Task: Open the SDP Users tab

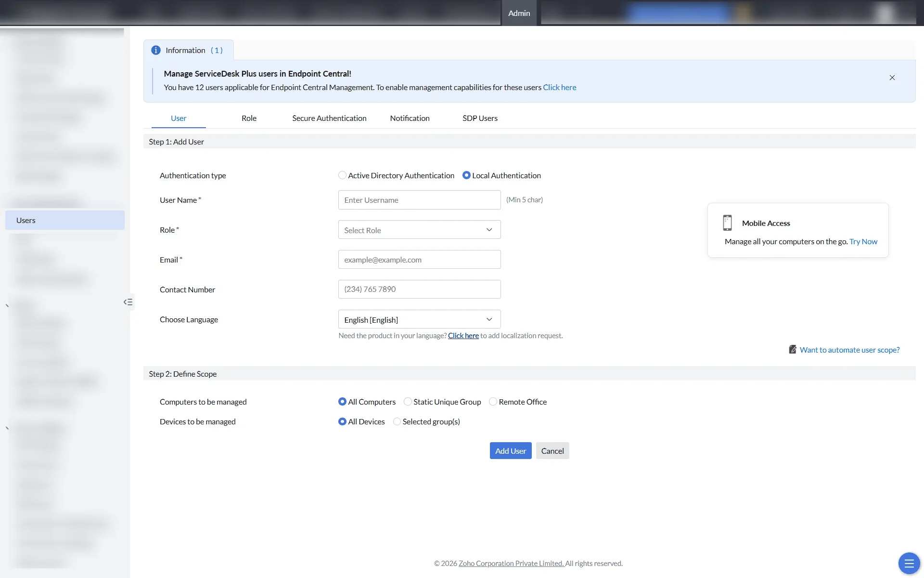Action: click(x=480, y=118)
